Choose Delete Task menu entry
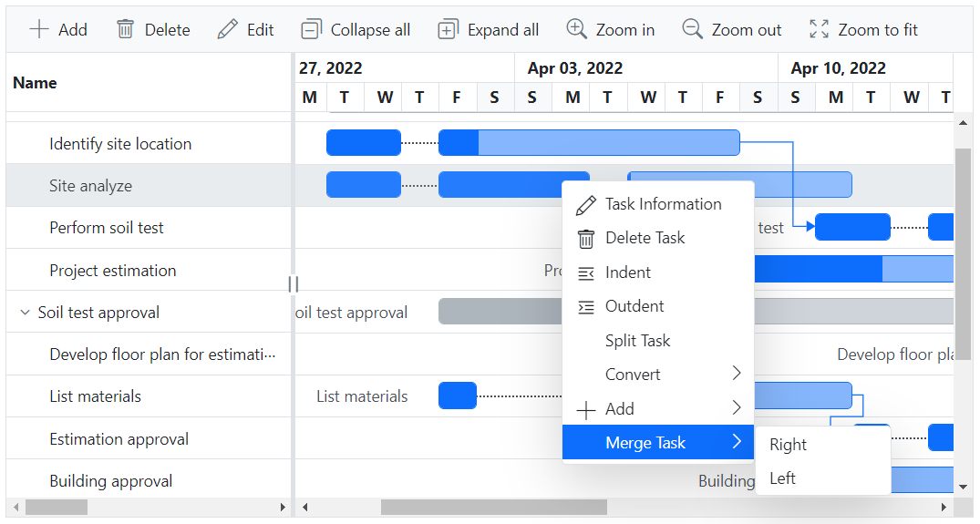The image size is (980, 524). [x=658, y=238]
